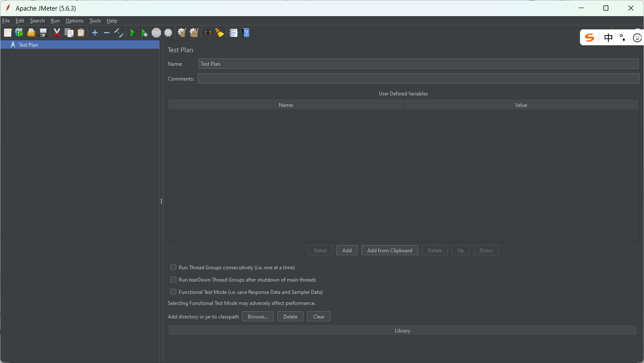Open the Templates dialog from toolbar
The width and height of the screenshot is (644, 363).
[19, 33]
